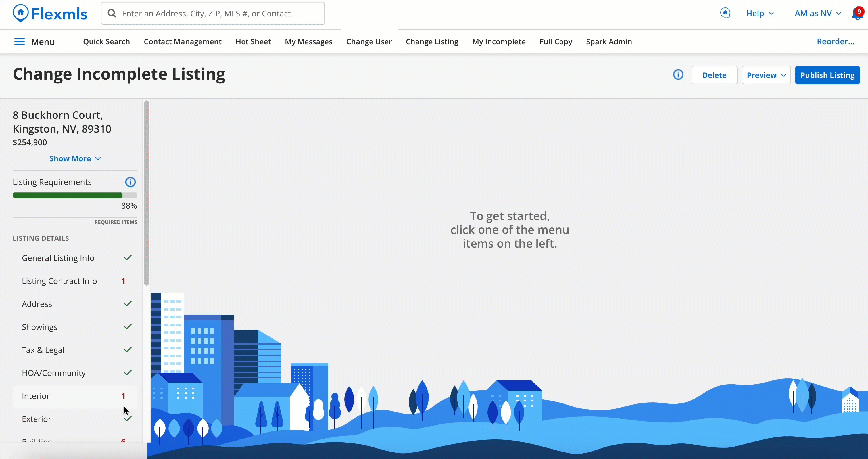
Task: Open the Address section
Action: coord(75,304)
